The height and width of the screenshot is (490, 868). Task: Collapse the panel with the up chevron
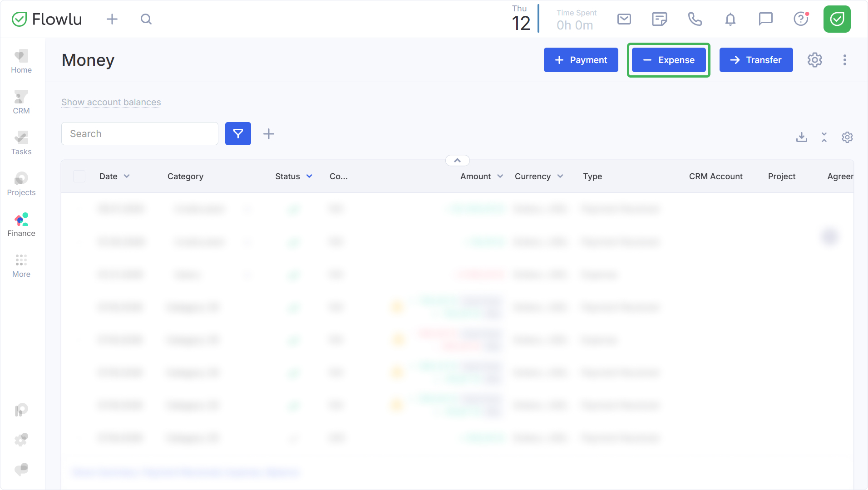click(x=458, y=161)
